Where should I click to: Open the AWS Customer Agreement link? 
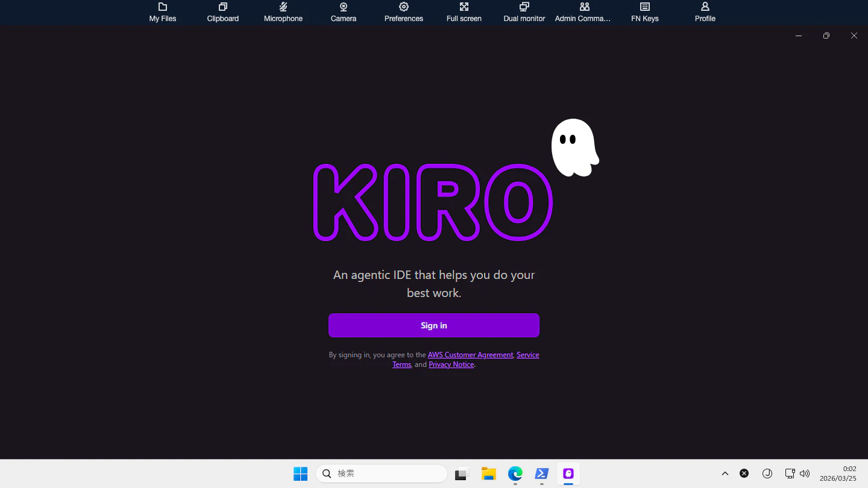[x=470, y=355]
